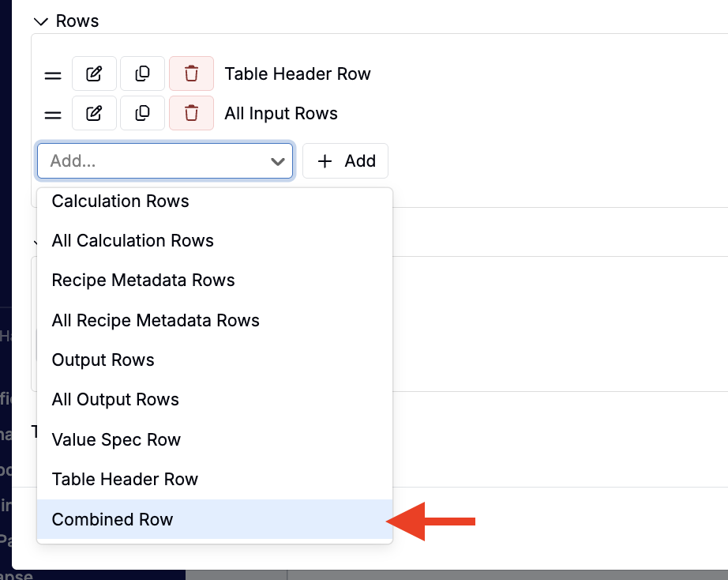The height and width of the screenshot is (580, 728).
Task: Choose Output Rows in dropdown list
Action: click(x=103, y=360)
